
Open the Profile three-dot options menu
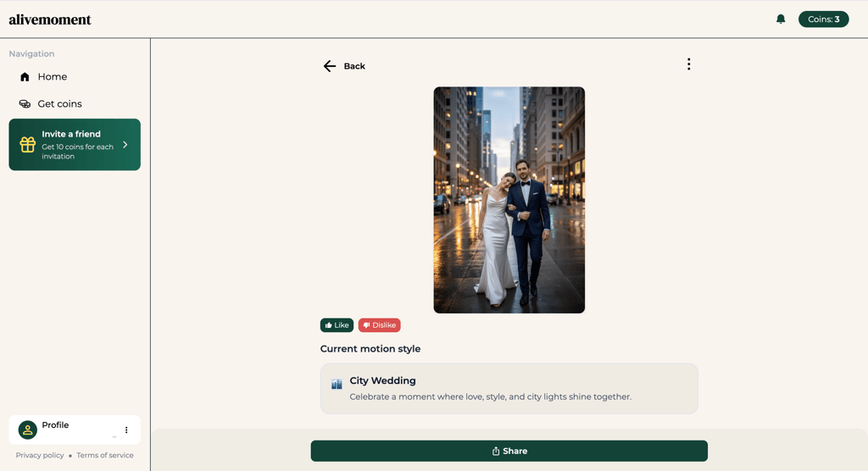(126, 430)
